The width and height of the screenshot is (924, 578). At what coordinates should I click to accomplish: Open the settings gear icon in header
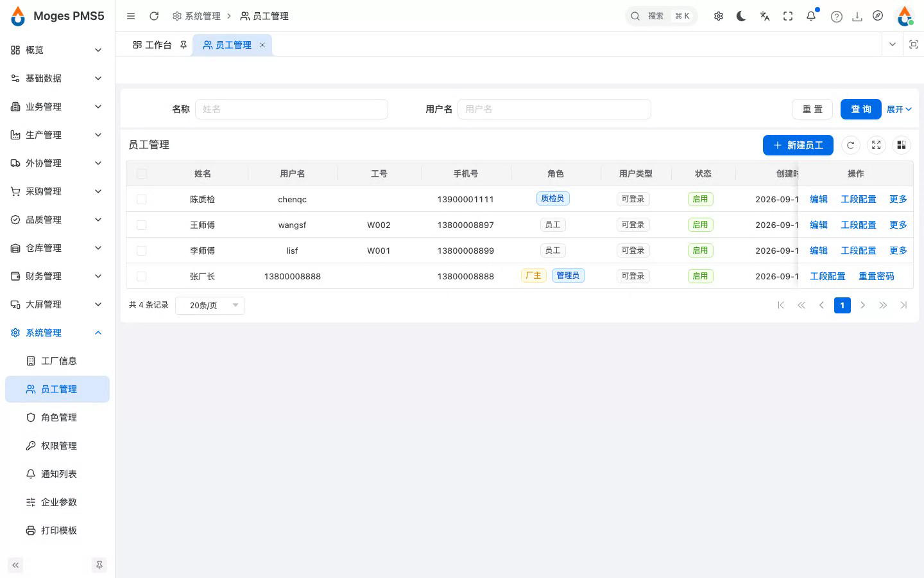coord(719,16)
